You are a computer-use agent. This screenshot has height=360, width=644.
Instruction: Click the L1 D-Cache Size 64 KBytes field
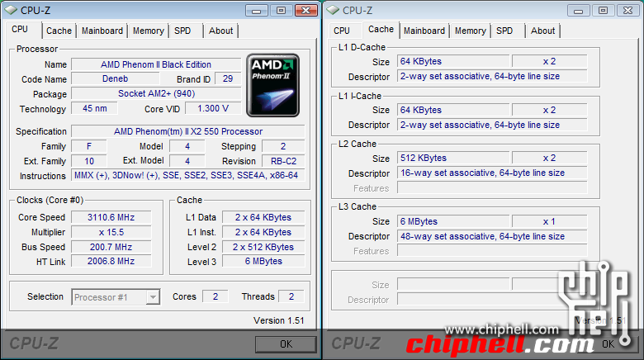(453, 61)
